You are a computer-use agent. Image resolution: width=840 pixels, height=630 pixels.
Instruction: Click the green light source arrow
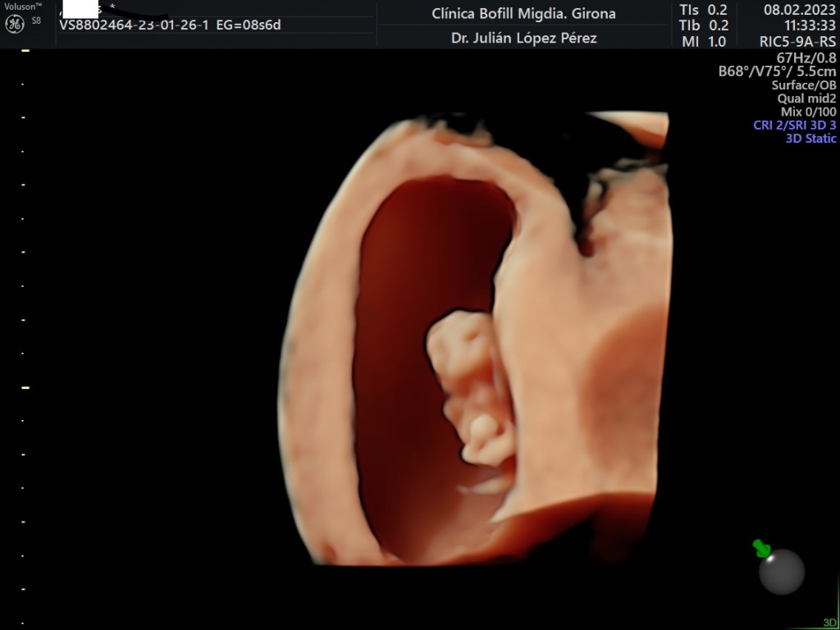pyautogui.click(x=762, y=548)
